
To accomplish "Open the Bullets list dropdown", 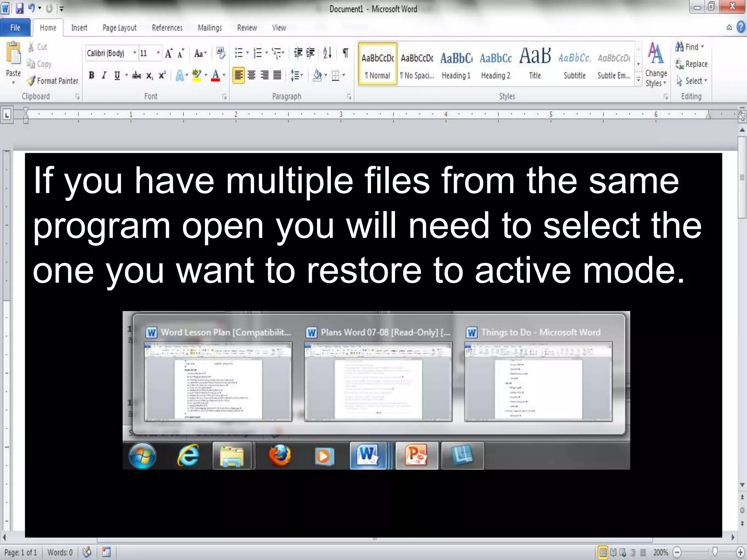I will click(247, 53).
